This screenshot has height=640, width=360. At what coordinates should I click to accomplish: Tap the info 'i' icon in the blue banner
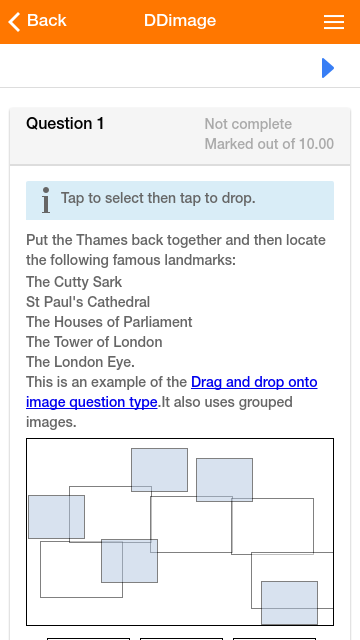pos(46,200)
